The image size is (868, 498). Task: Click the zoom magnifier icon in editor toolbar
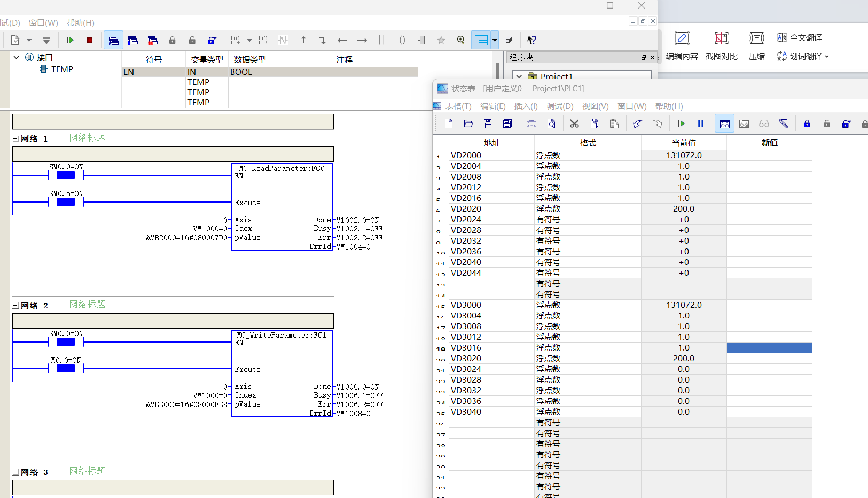click(x=461, y=40)
